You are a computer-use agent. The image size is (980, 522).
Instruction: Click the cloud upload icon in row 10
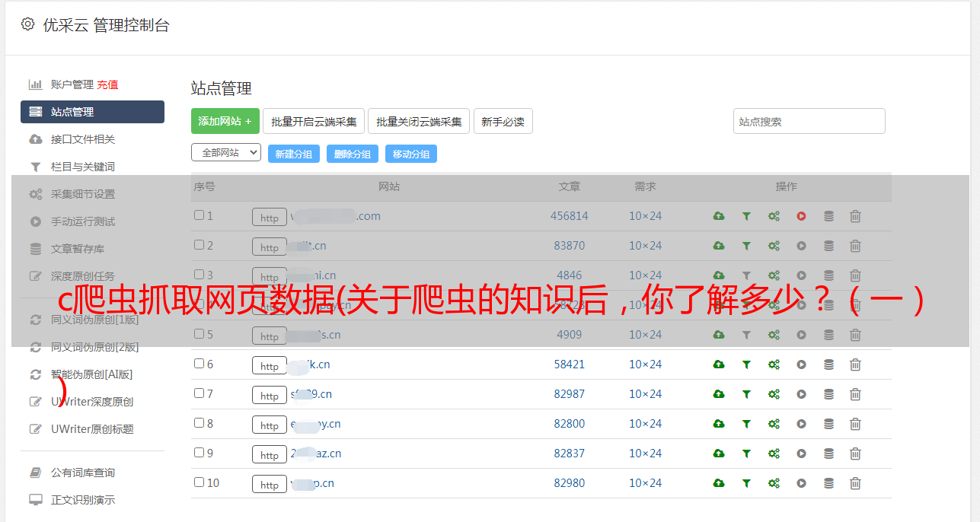[719, 483]
